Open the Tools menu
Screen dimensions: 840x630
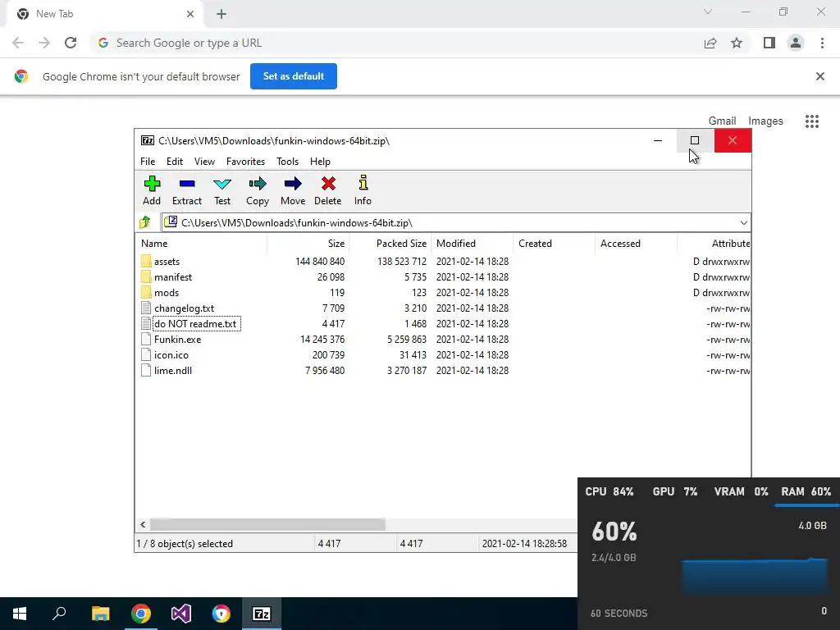coord(287,162)
